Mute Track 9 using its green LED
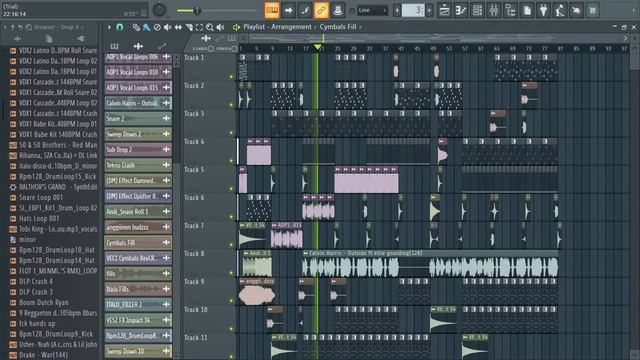Viewport: 640px width, 360px height. 231,301
